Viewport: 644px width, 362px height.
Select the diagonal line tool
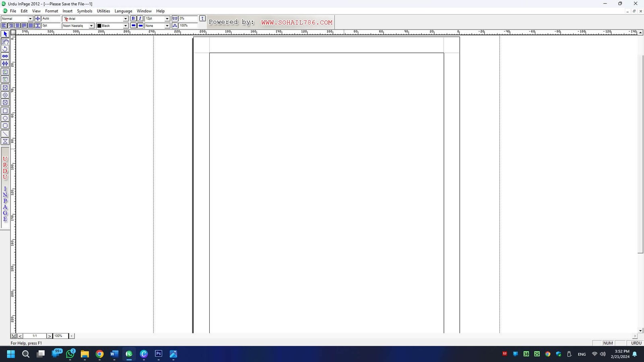[x=5, y=134]
